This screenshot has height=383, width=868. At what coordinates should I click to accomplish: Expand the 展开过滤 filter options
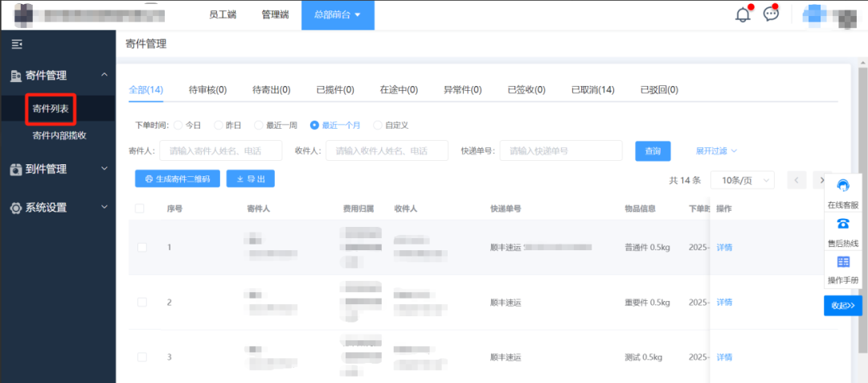tap(716, 150)
